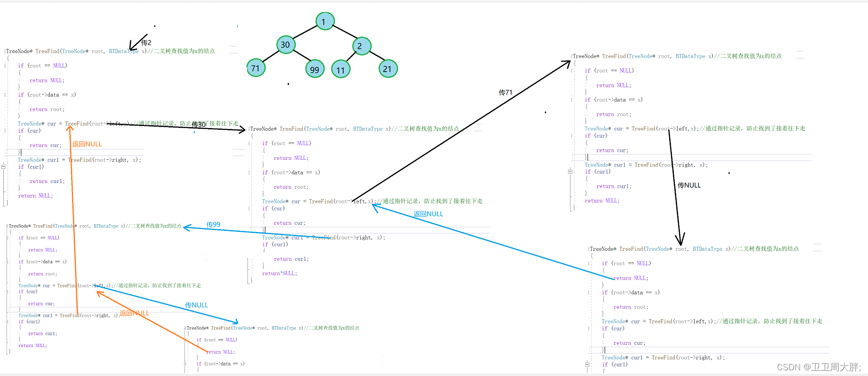Click 'if (root == NULL)' in bottom-right code block
Image resolution: width=868 pixels, height=376 pixels.
[626, 263]
